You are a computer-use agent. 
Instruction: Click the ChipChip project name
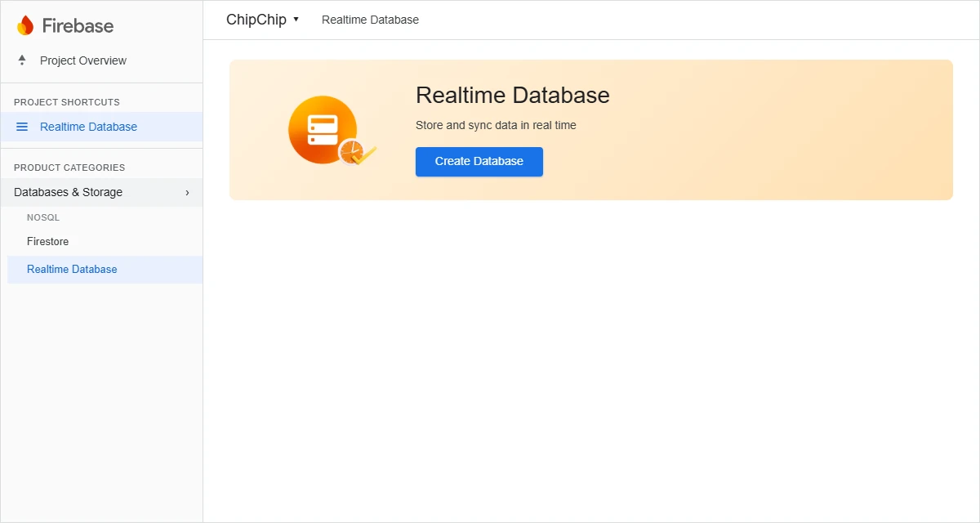256,20
